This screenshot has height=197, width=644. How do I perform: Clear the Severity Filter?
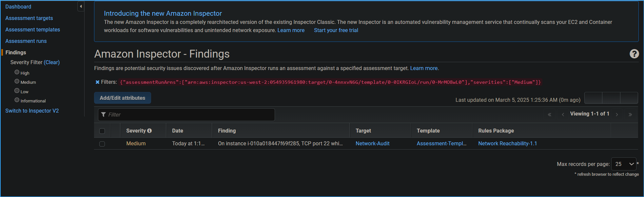pyautogui.click(x=52, y=62)
